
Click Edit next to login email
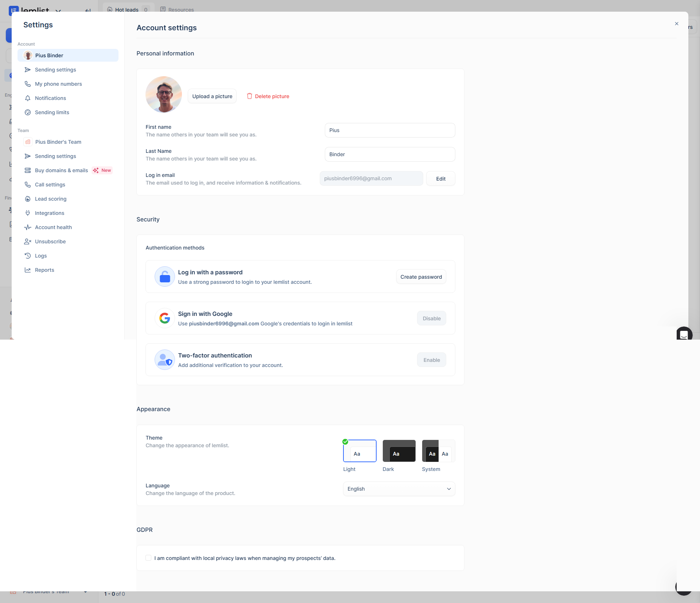[440, 179]
